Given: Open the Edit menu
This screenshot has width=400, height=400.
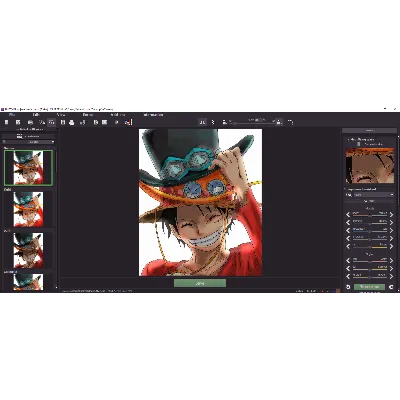Looking at the screenshot, I should click(x=36, y=115).
